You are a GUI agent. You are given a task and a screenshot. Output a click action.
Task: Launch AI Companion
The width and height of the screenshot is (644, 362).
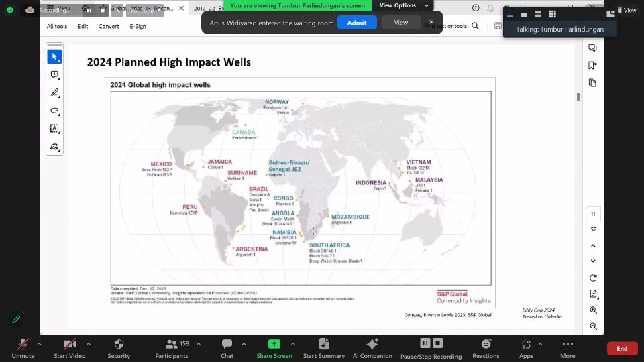pyautogui.click(x=372, y=347)
